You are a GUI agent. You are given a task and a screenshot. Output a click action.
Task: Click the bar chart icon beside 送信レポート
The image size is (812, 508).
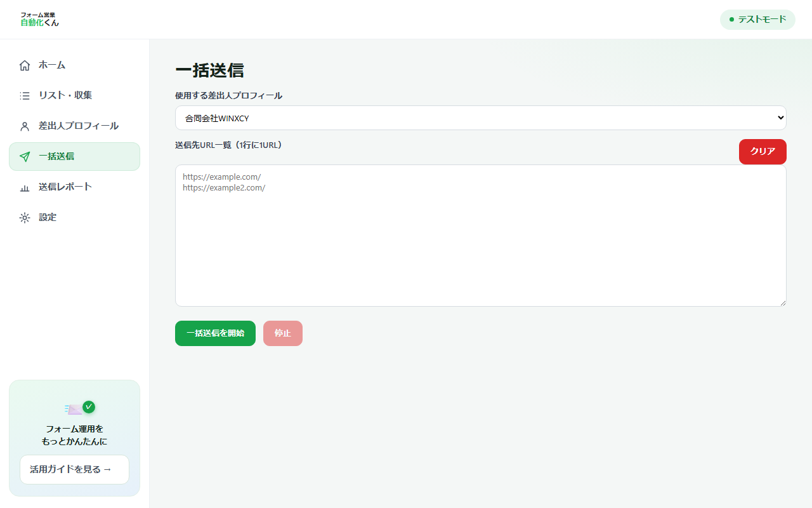point(25,187)
